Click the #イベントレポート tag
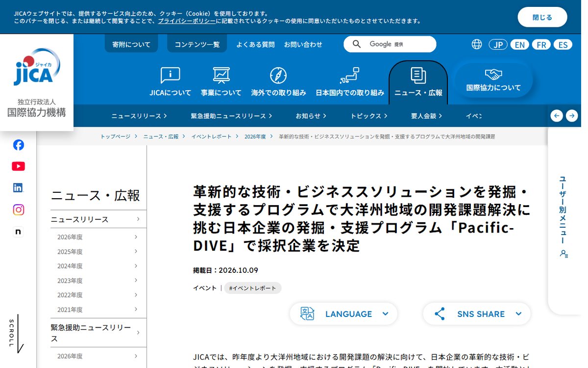Image resolution: width=588 pixels, height=368 pixels. tap(253, 288)
